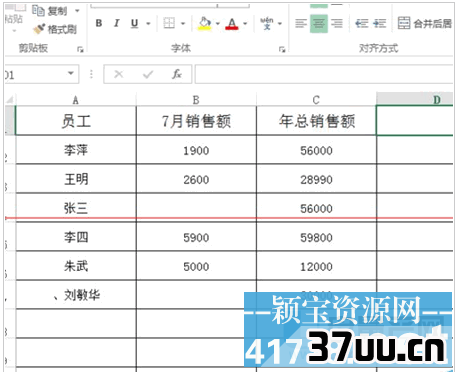This screenshot has width=457, height=372.
Task: Toggle Bold formatting button
Action: [99, 23]
